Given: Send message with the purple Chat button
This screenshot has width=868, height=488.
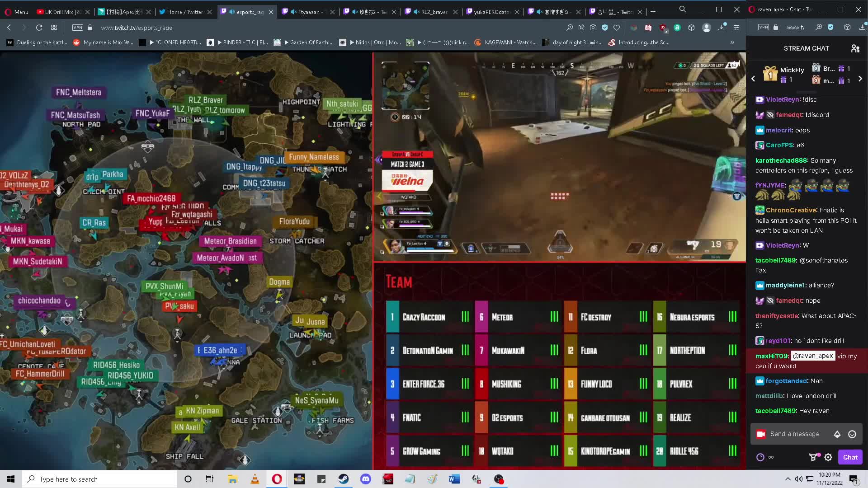Looking at the screenshot, I should 850,457.
